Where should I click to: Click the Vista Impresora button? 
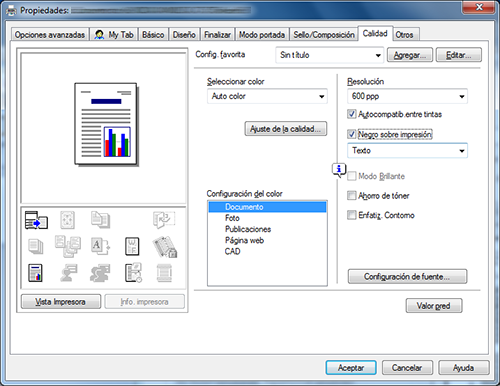61,302
